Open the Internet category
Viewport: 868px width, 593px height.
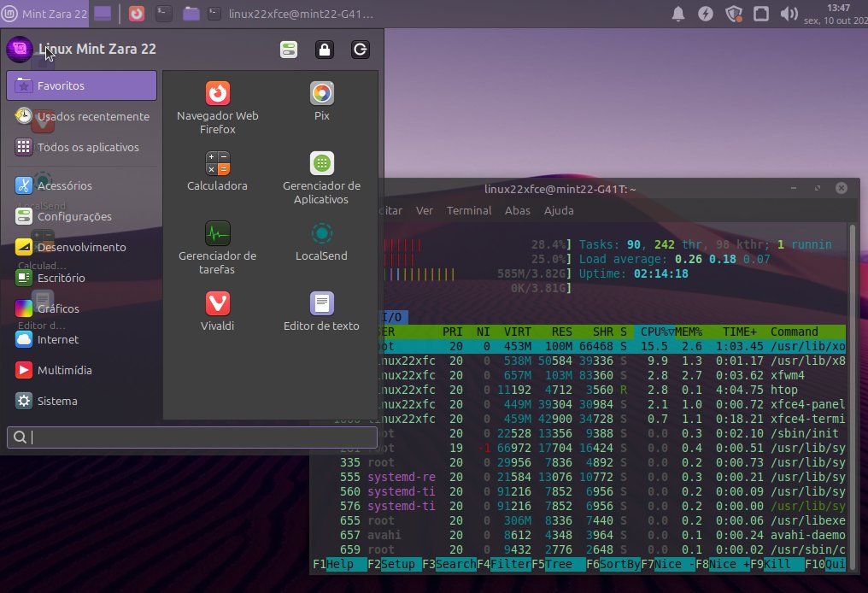[81, 339]
